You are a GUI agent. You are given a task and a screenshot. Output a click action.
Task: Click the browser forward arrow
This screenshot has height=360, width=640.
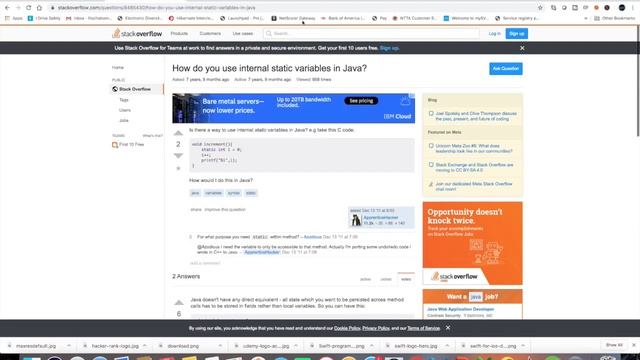pyautogui.click(x=18, y=8)
